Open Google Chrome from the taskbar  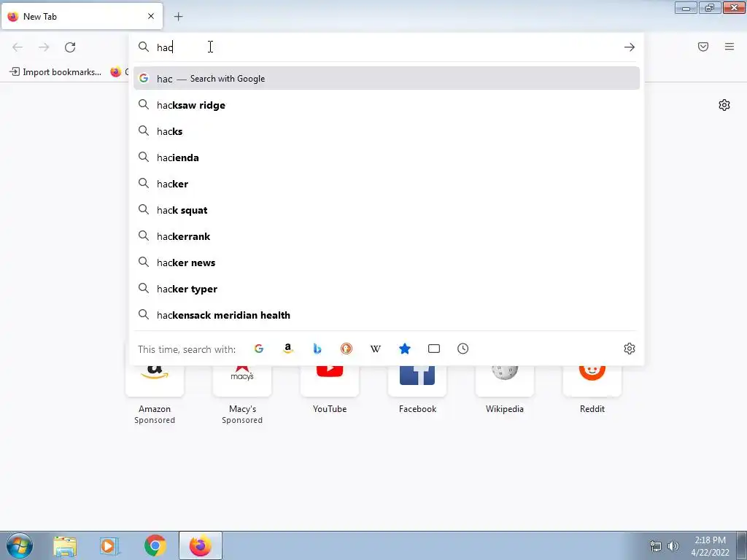point(155,545)
